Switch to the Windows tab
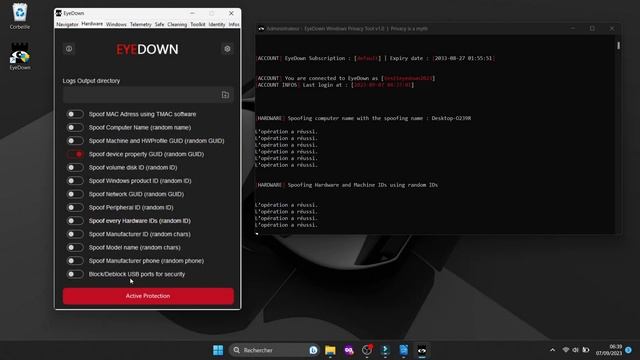The width and height of the screenshot is (640, 360). click(x=116, y=24)
